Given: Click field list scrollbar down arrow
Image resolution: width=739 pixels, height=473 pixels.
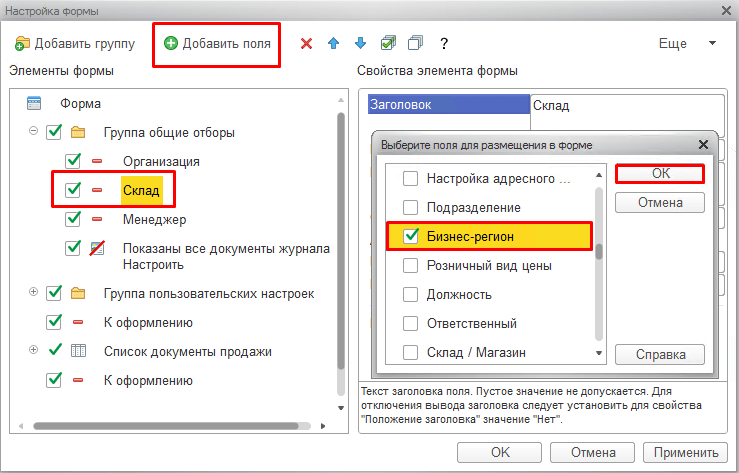Looking at the screenshot, I should [x=599, y=353].
